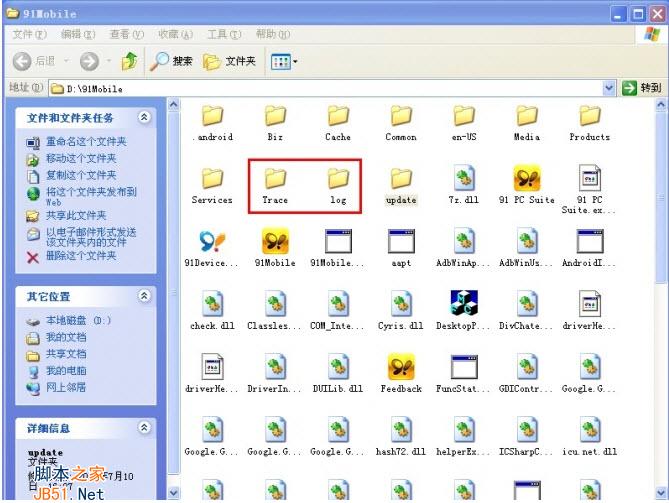The width and height of the screenshot is (669, 503).
Task: Click 删除这个文件夹 link
Action: tap(81, 256)
